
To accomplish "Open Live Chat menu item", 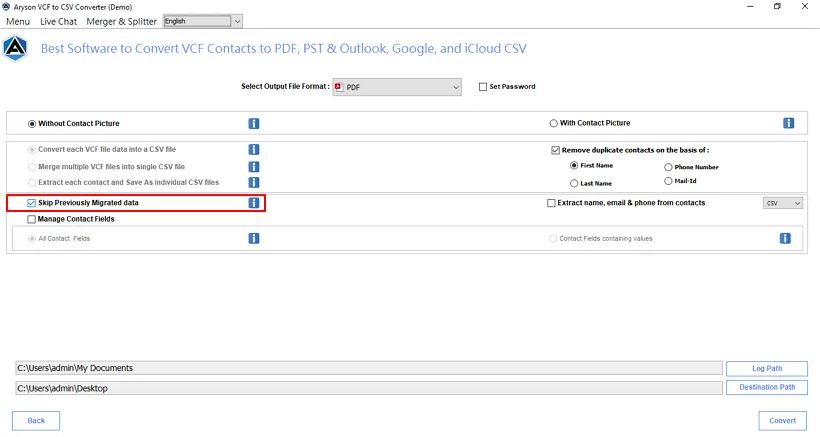I will click(x=59, y=21).
